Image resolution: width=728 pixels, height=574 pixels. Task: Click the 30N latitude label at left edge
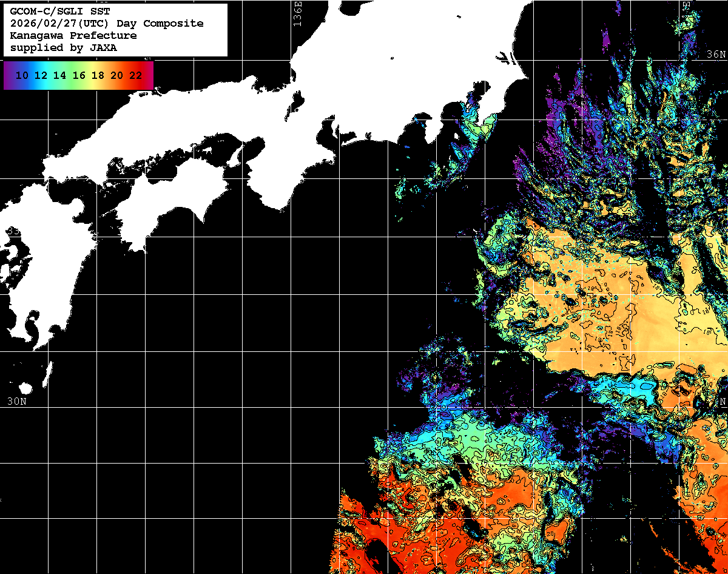(16, 401)
